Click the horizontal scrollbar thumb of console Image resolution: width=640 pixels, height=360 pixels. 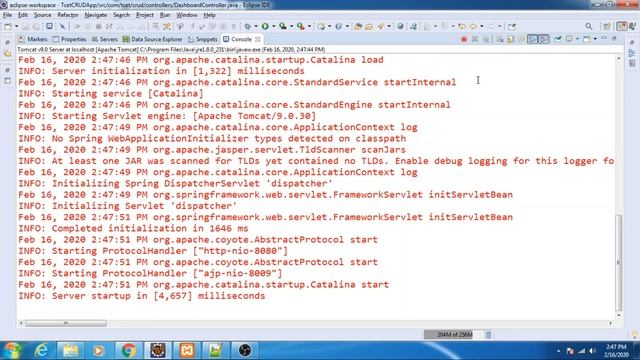pyautogui.click(x=66, y=323)
